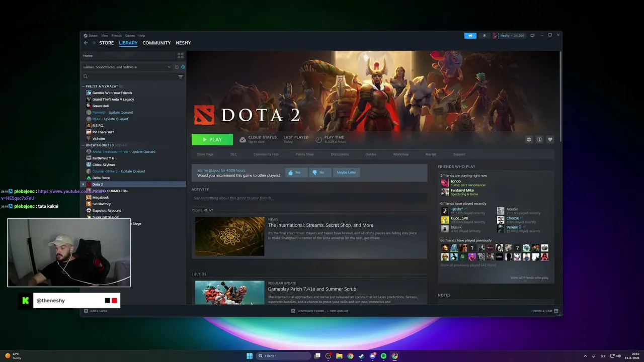Open the Friends & Chat panel icon

coord(556,311)
